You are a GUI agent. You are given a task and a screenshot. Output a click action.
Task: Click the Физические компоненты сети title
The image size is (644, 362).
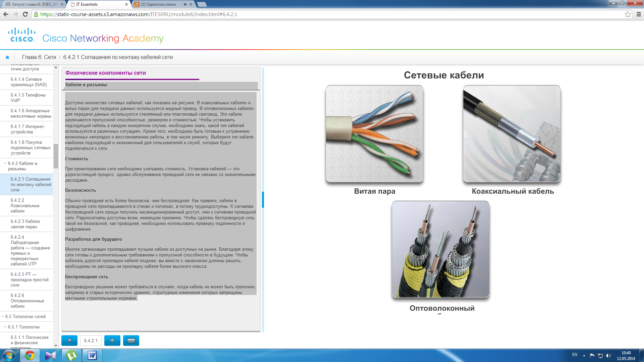pos(106,73)
